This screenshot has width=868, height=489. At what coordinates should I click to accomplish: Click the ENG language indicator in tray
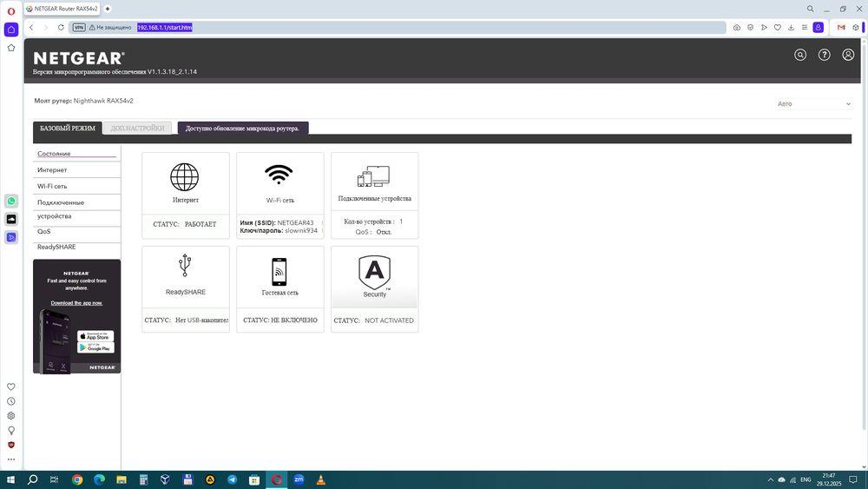(x=806, y=479)
